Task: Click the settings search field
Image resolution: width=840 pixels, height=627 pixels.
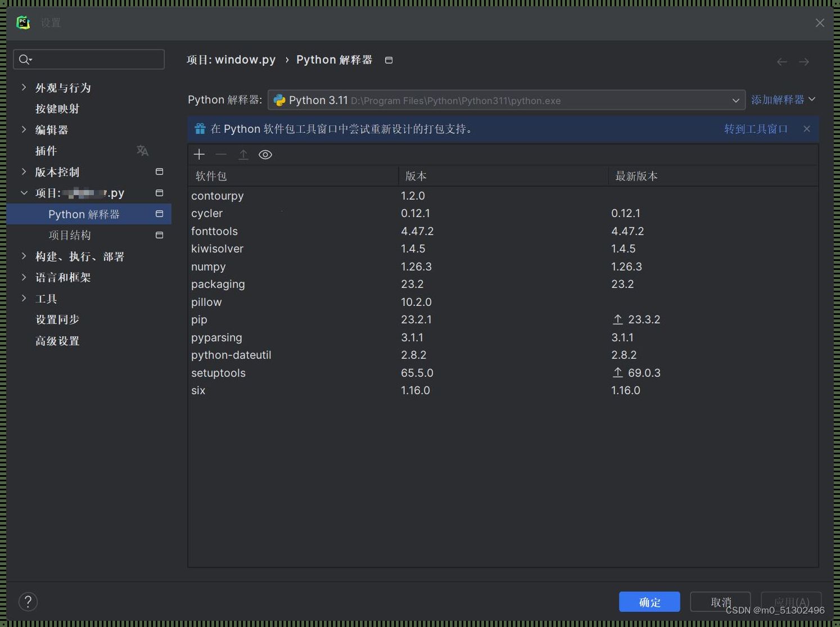Action: pyautogui.click(x=89, y=59)
